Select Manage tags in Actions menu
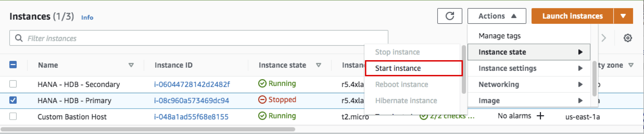Image resolution: width=644 pixels, height=134 pixels. [x=499, y=36]
